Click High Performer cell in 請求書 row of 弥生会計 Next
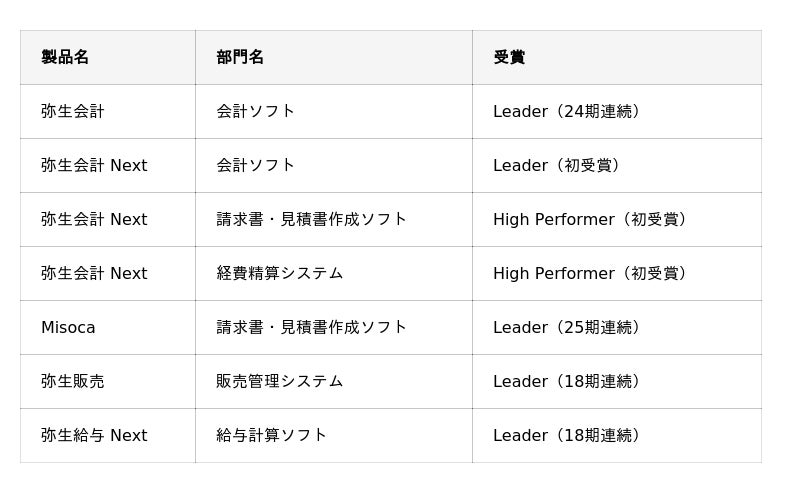The image size is (800, 493). [617, 219]
